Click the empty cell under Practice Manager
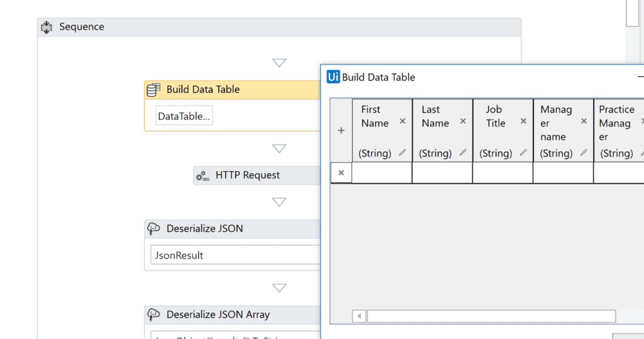Image resolution: width=644 pixels, height=339 pixels. click(x=619, y=172)
